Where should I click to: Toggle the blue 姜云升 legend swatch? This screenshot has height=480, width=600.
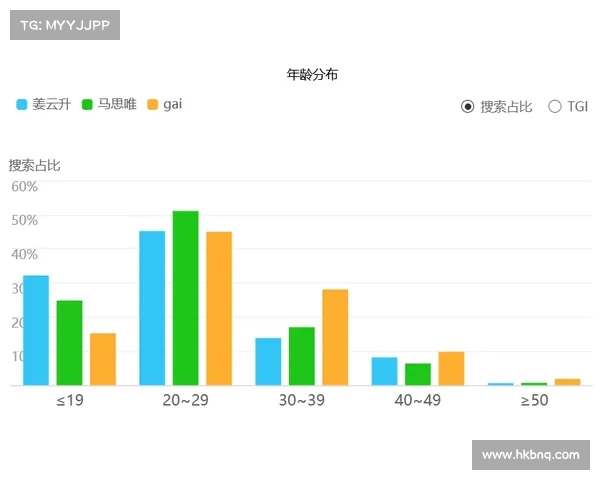pos(22,104)
